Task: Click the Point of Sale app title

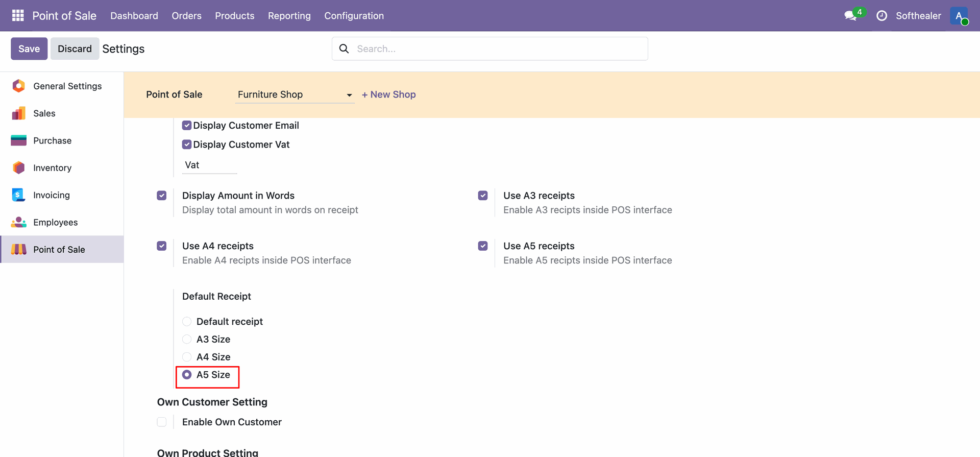Action: [64, 16]
